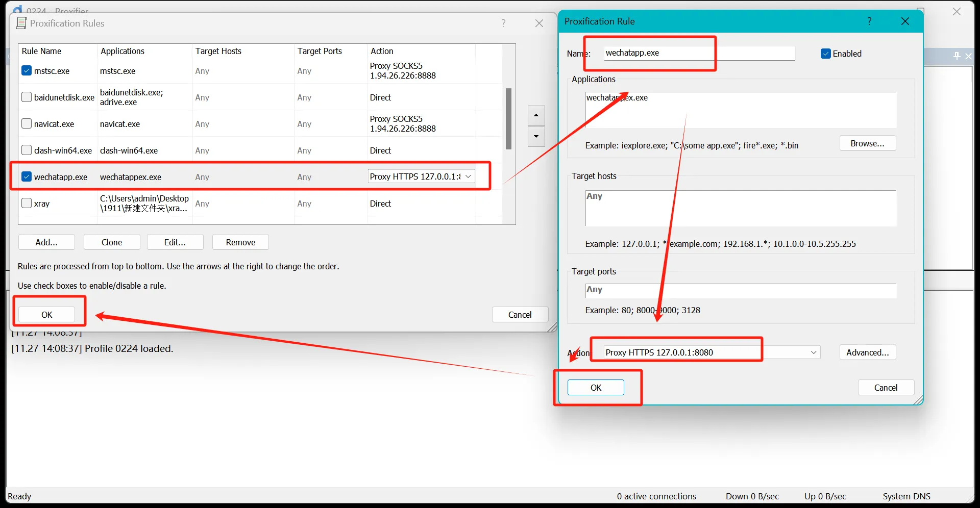980x508 pixels.
Task: Uncheck the wechatapp.exe rule checkbox
Action: (x=27, y=176)
